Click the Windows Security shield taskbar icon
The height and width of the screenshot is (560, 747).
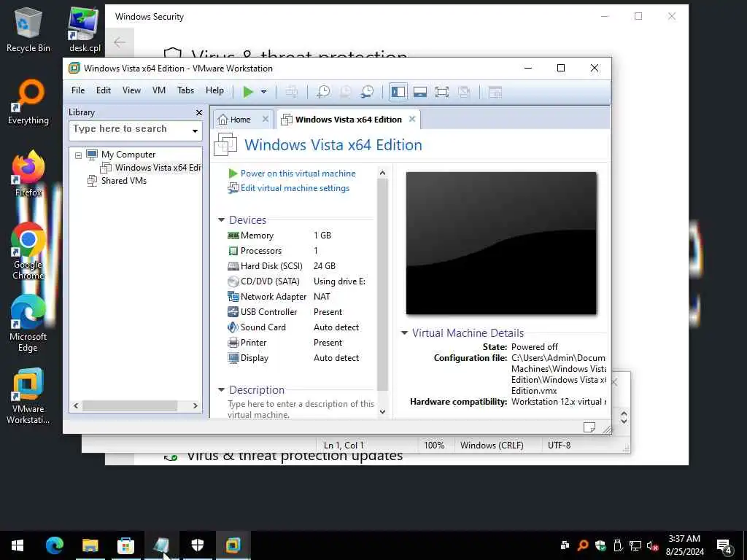click(x=197, y=545)
